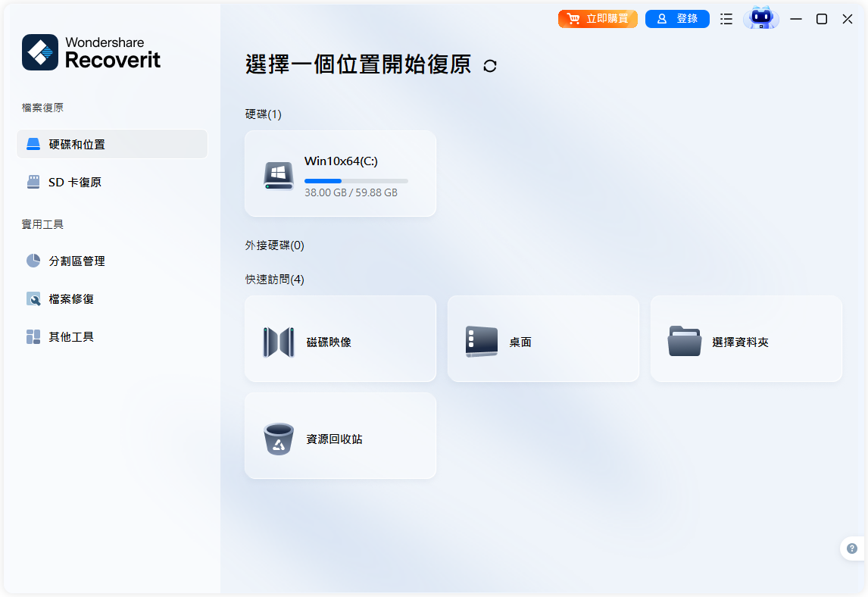Click the 選擇資料夾 folder selection card

(x=745, y=339)
